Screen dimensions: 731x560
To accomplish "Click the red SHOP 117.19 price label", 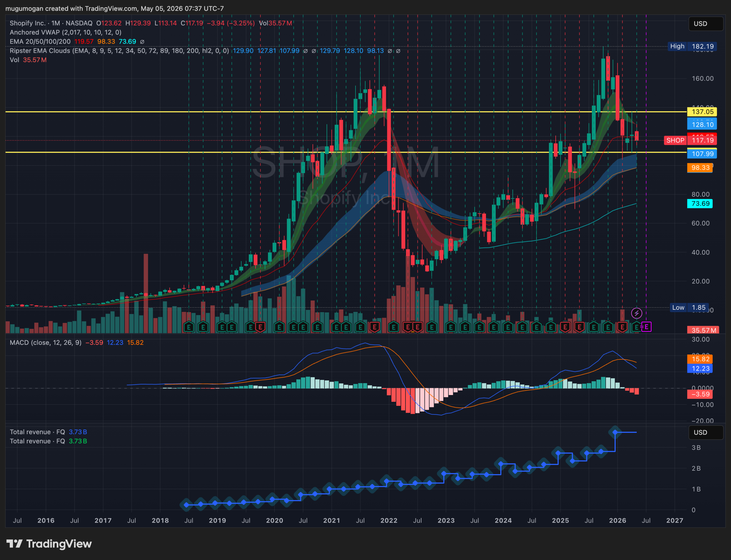I will 690,140.
